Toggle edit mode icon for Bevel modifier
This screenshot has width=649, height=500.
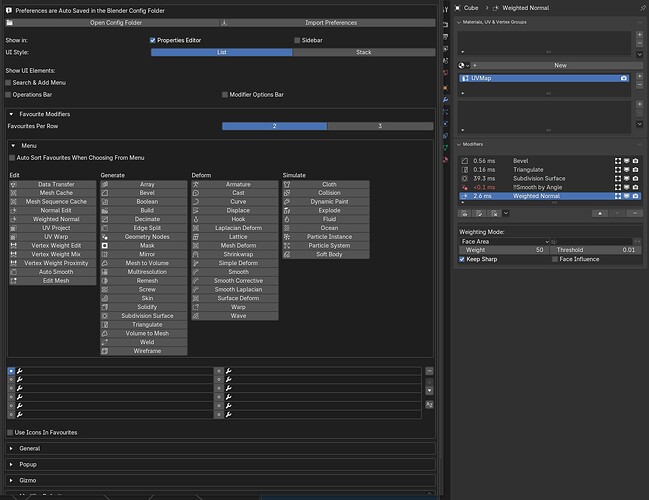coord(618,161)
